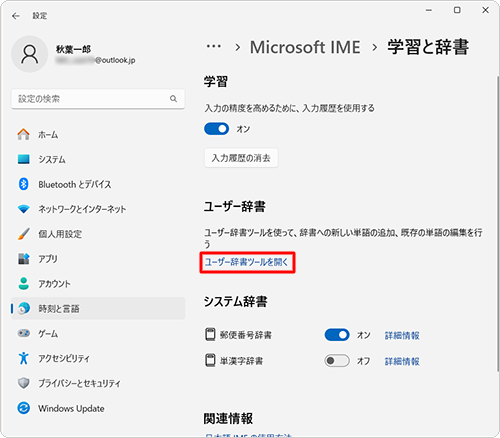This screenshot has width=500, height=438.
Task: Go to システム settings
Action: (x=98, y=159)
